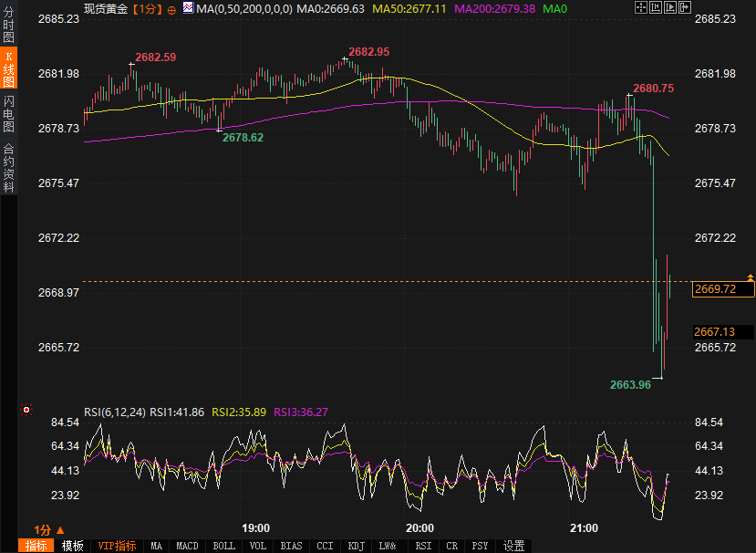
Task: Toggle the MACD indicator
Action: point(187,546)
